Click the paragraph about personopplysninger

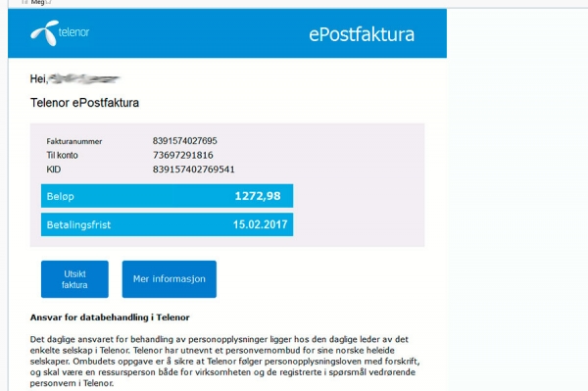(224, 361)
